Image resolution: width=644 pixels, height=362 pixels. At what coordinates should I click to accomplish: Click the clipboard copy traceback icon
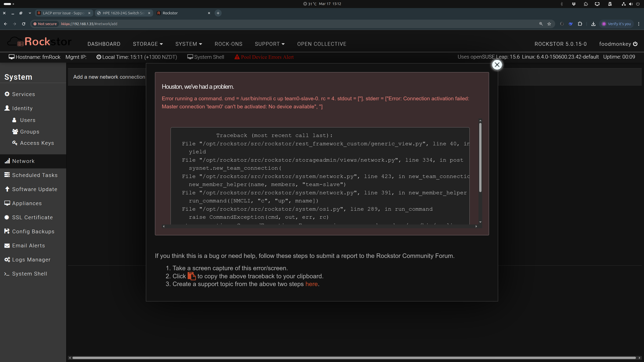click(x=191, y=276)
